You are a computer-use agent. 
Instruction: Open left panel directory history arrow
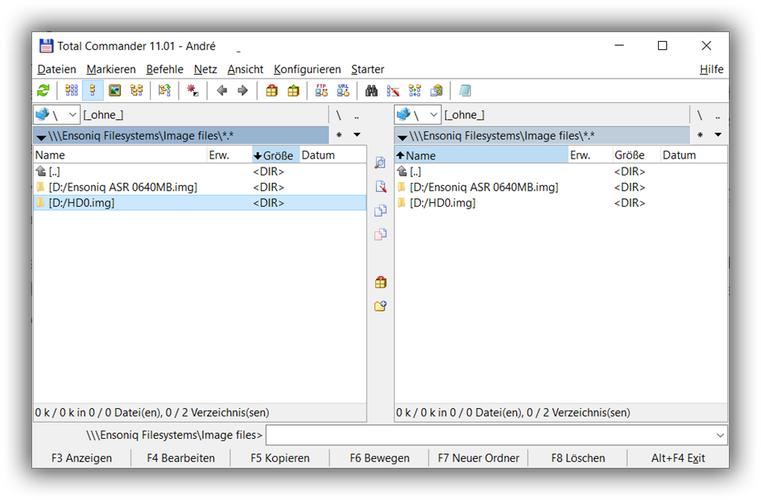tap(357, 135)
